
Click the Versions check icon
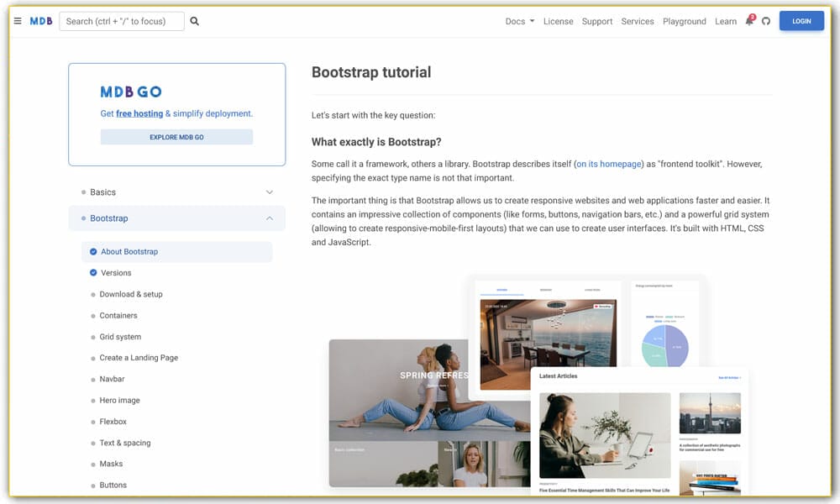click(x=93, y=273)
